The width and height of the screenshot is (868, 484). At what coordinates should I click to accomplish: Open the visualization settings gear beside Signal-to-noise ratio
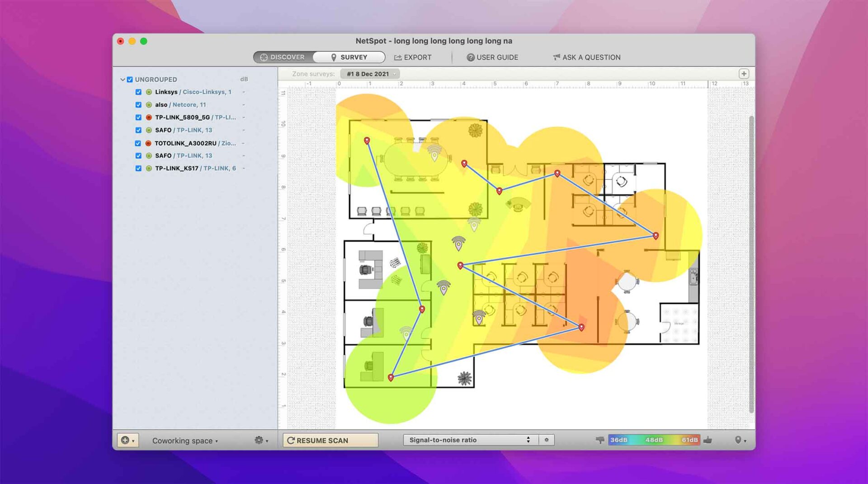547,439
